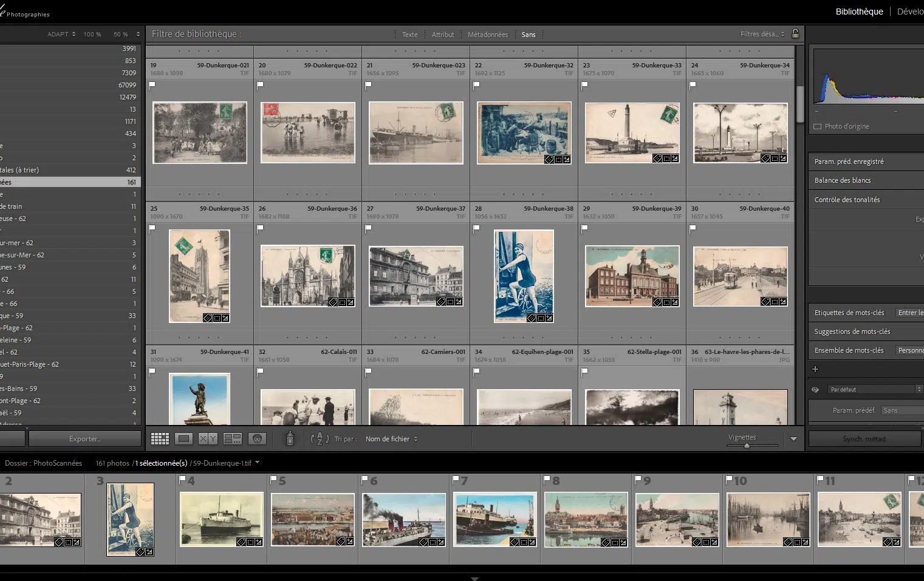Image resolution: width=924 pixels, height=581 pixels.
Task: Open the Tri par Nom de fichier dropdown
Action: pos(392,439)
